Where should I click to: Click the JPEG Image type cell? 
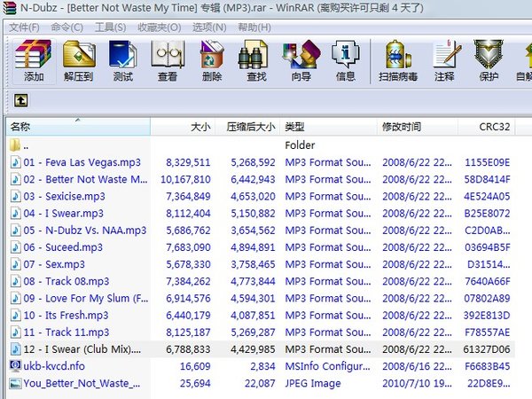click(313, 383)
